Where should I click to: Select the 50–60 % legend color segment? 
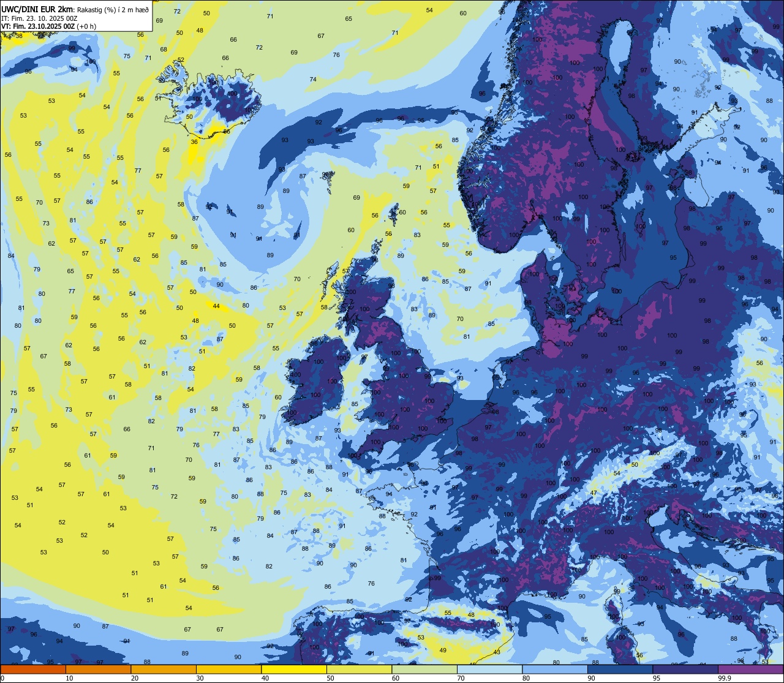pyautogui.click(x=359, y=669)
